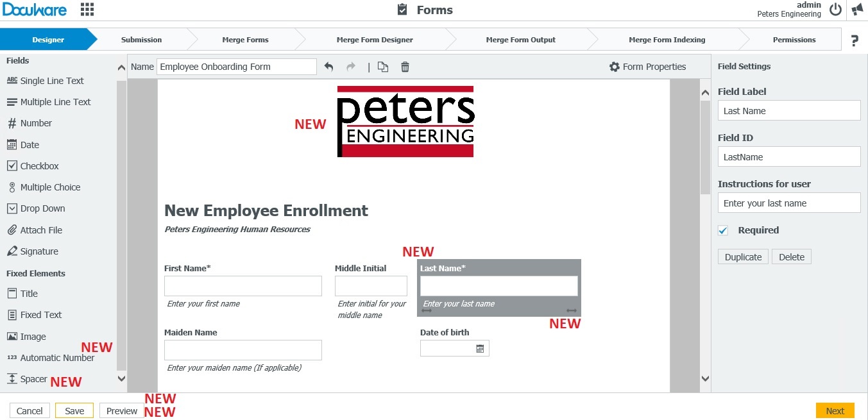Add a Multiple Choice field
This screenshot has width=868, height=420.
click(50, 187)
